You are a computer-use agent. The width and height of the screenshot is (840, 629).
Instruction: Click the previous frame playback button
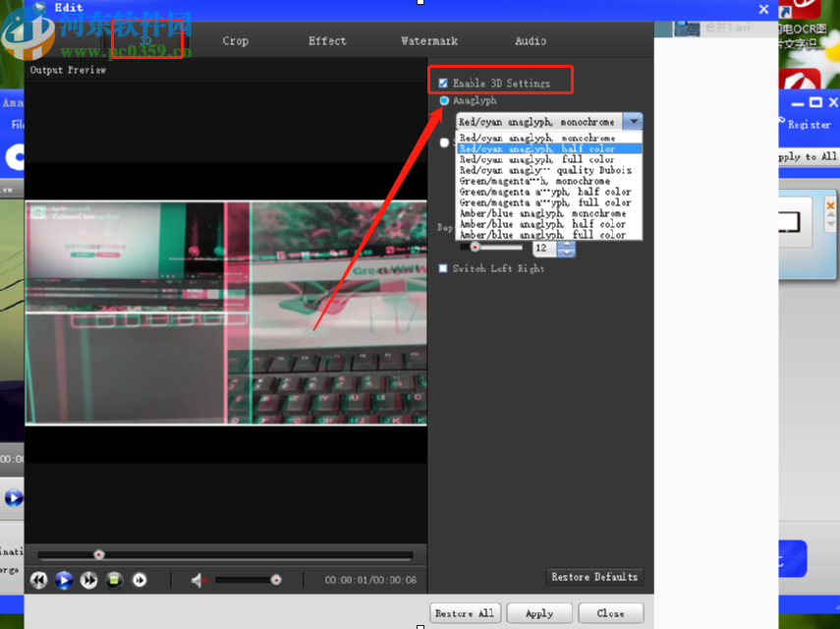click(38, 580)
